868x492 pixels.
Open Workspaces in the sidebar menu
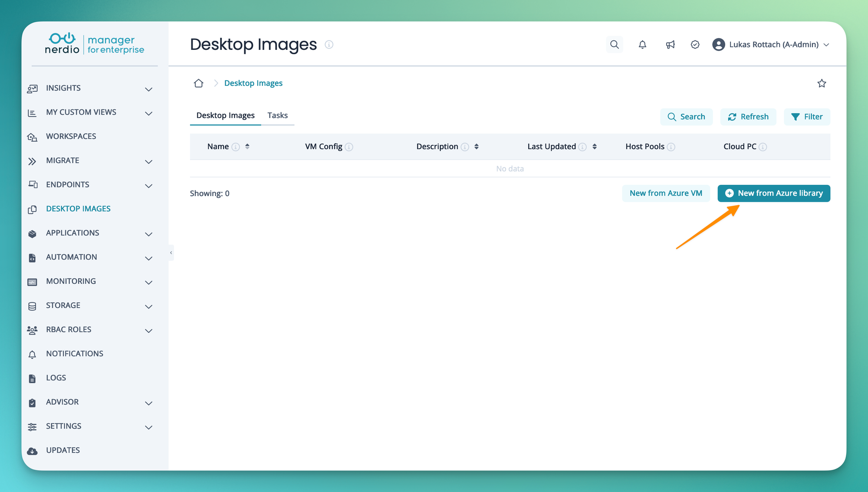71,136
